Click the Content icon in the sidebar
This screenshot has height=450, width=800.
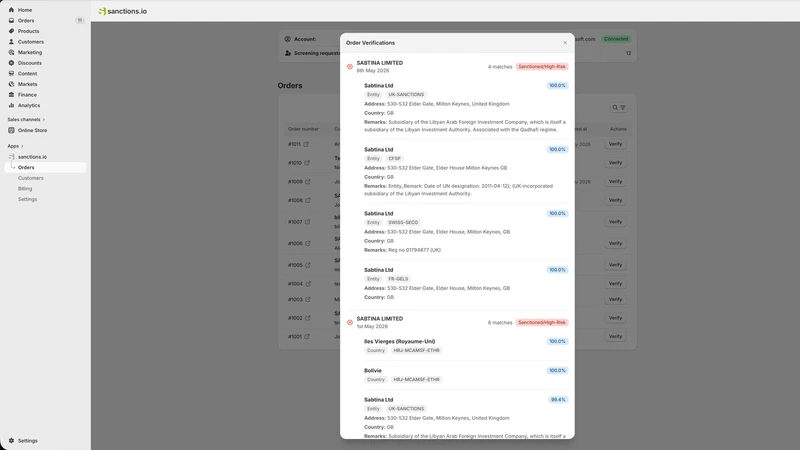click(x=11, y=73)
